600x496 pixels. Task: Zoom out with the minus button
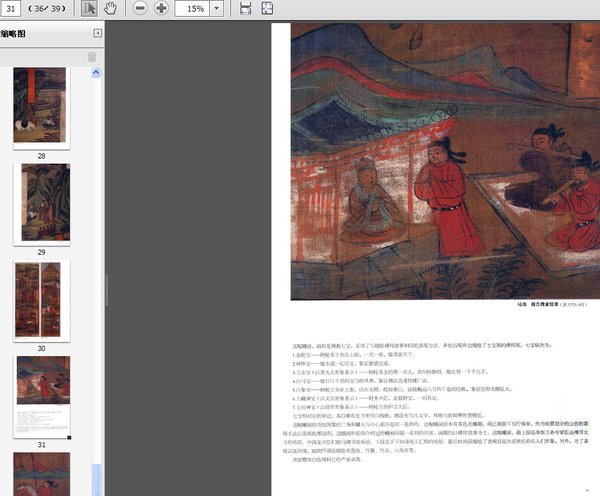[140, 8]
